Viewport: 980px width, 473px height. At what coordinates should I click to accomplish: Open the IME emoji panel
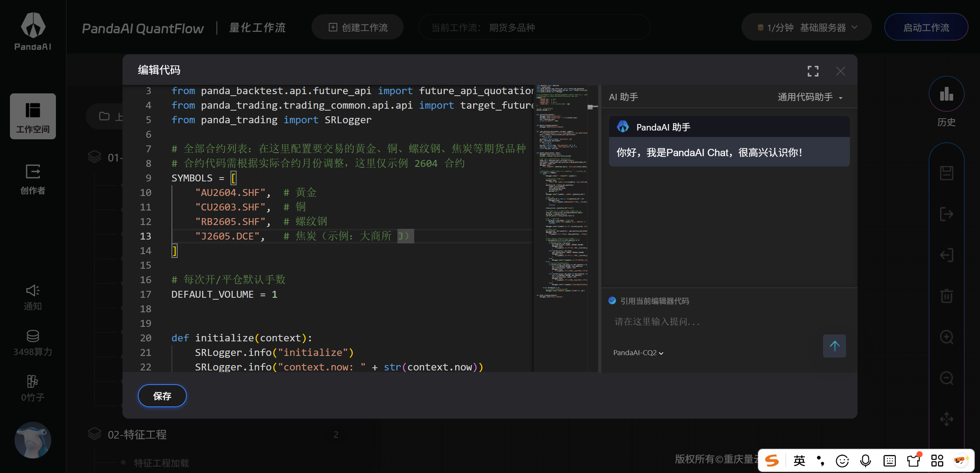842,461
